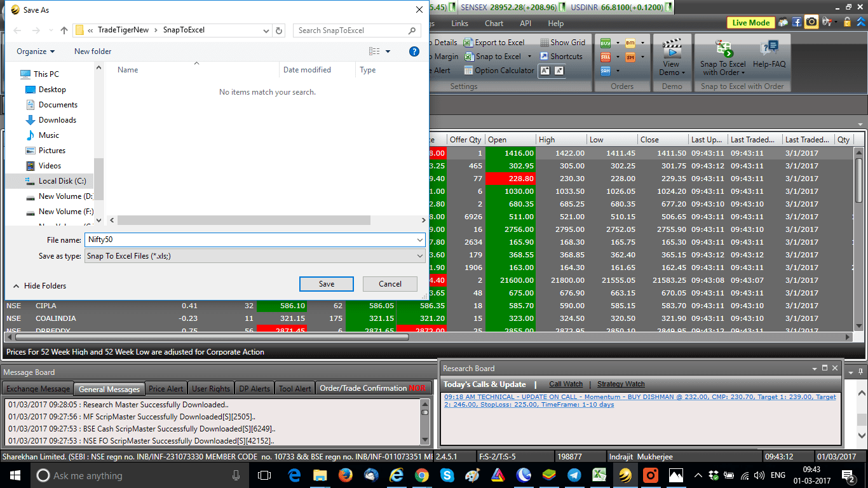Click Snap to Excel in Settings group
This screenshot has width=868, height=488.
[493, 57]
